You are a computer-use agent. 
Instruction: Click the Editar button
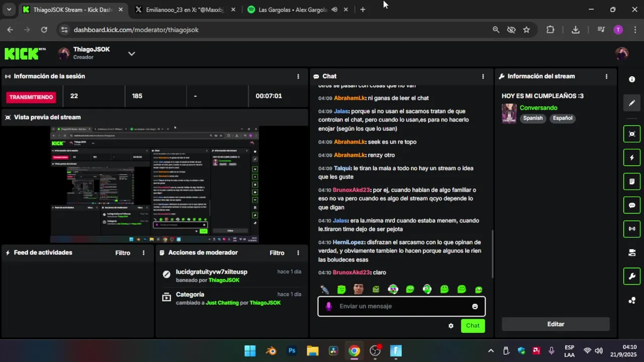coord(555,324)
